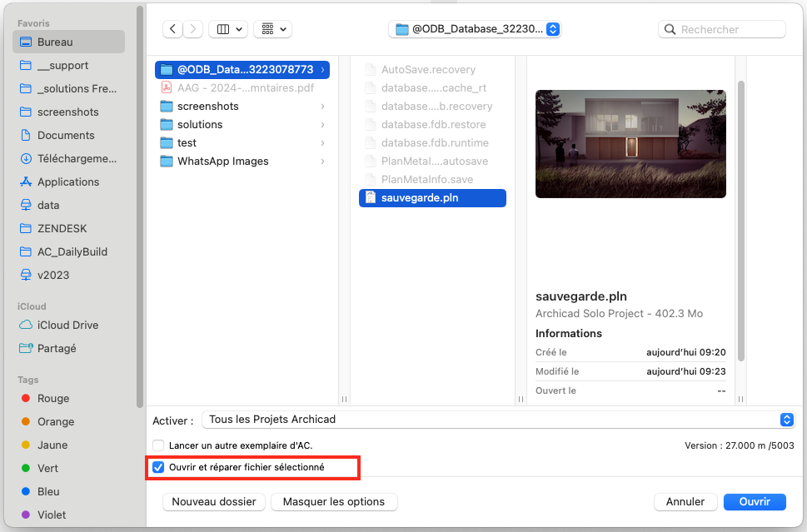Click the screenshots folder icon in sidebar
This screenshot has width=807, height=532.
(x=25, y=112)
